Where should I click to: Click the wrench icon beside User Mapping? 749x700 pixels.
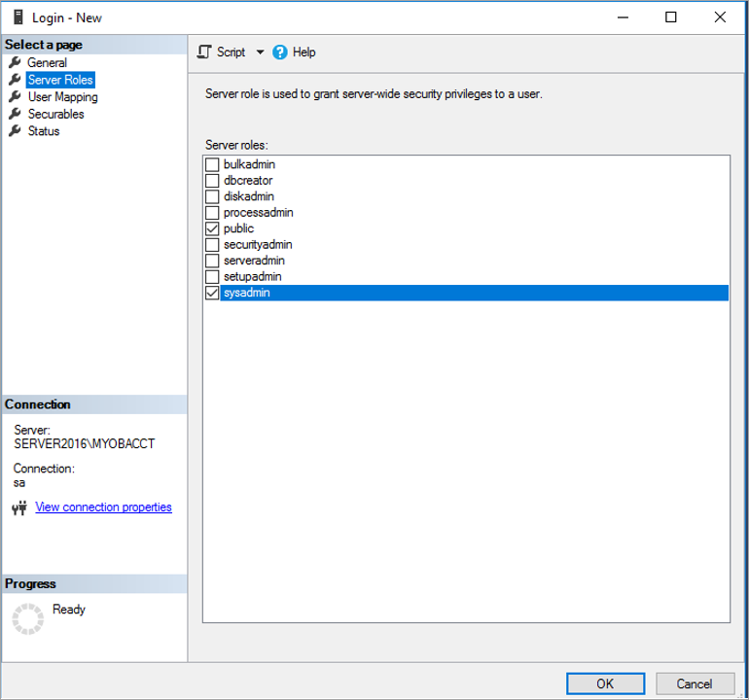tap(15, 97)
